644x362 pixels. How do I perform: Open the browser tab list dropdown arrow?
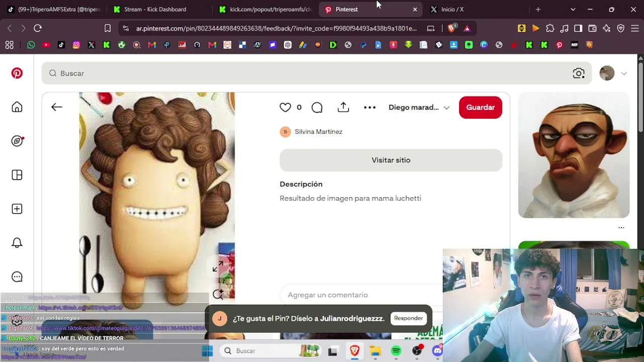tap(573, 10)
